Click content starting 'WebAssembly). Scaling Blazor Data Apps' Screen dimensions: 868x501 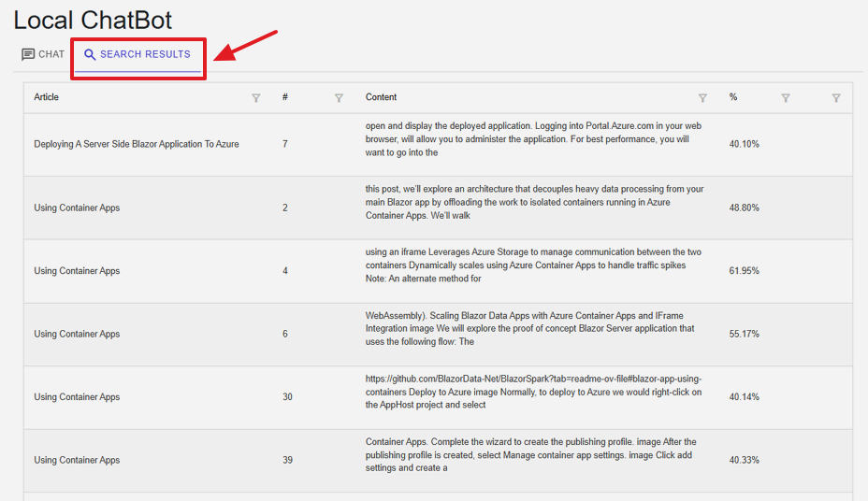click(x=529, y=328)
